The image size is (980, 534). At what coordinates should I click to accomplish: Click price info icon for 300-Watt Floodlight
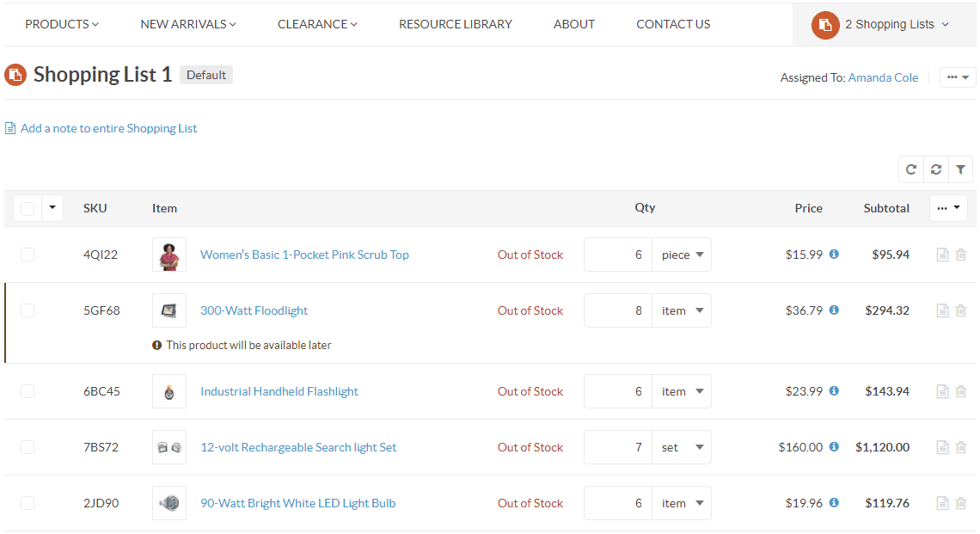[834, 310]
